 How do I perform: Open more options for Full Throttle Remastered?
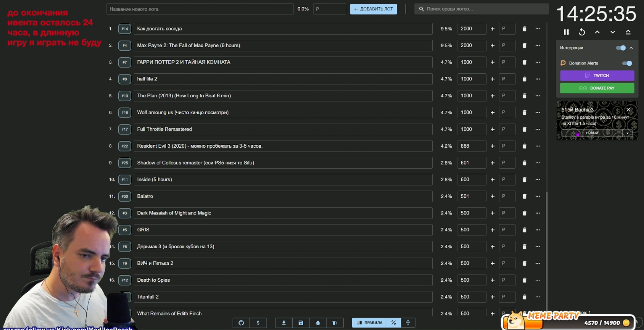click(538, 129)
